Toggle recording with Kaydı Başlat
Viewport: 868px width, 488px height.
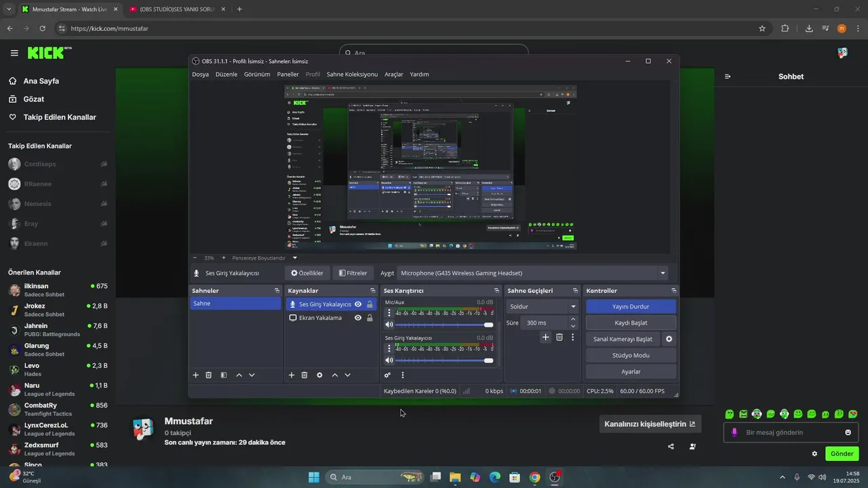631,323
